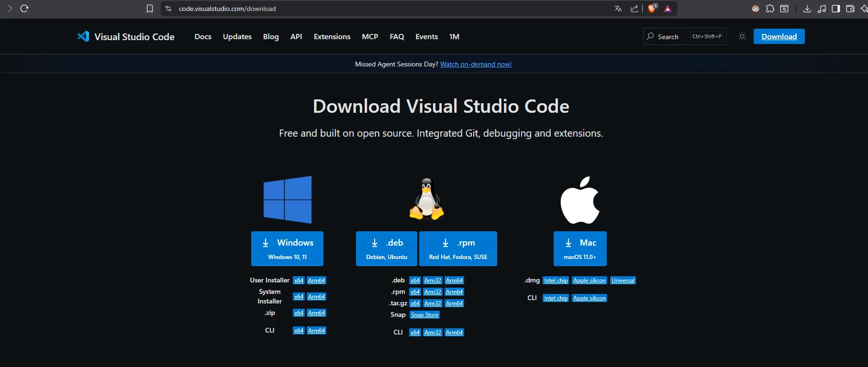Go to the Extensions nav item

coord(332,37)
